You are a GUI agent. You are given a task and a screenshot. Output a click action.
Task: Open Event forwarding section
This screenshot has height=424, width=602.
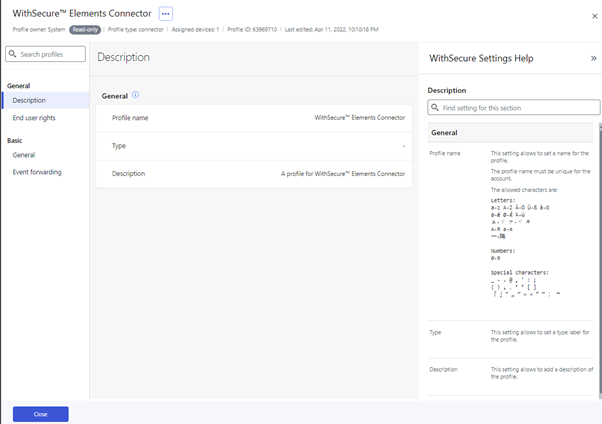click(x=37, y=172)
